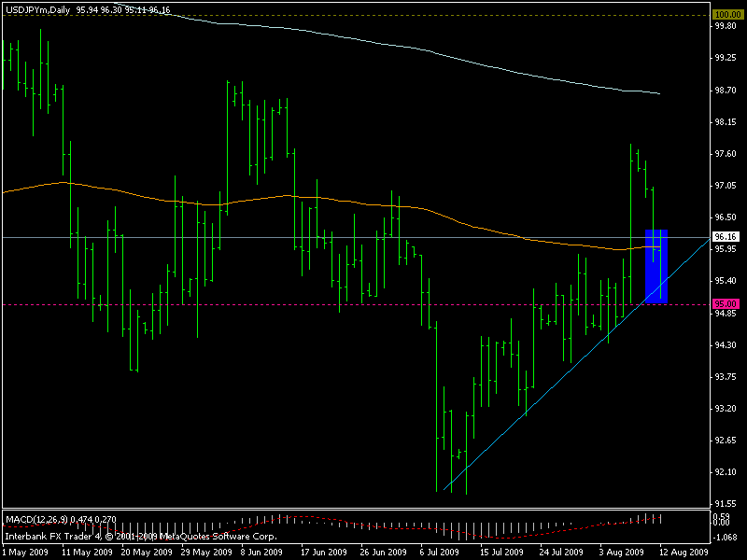Click the 98.70 price axis label

(x=725, y=91)
